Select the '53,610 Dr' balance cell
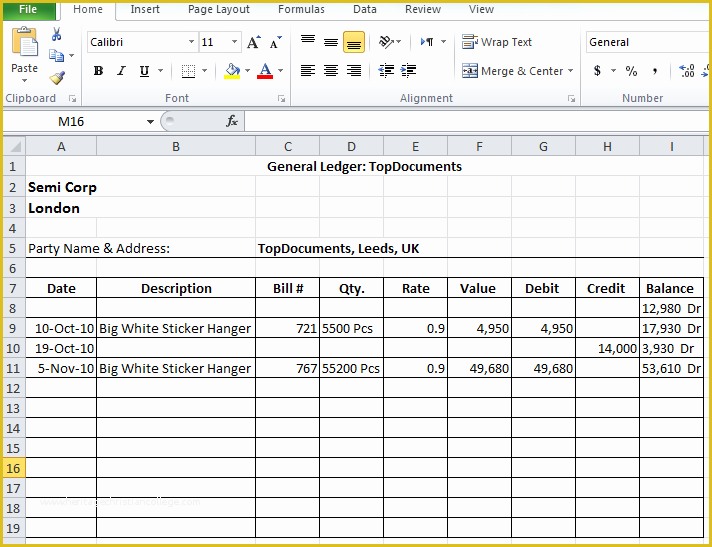 coord(671,368)
